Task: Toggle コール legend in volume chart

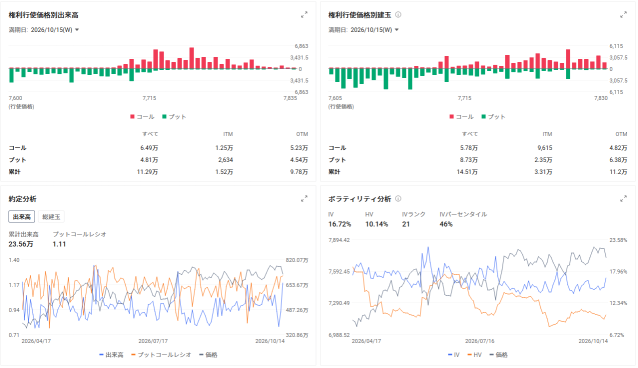Action: (142, 117)
